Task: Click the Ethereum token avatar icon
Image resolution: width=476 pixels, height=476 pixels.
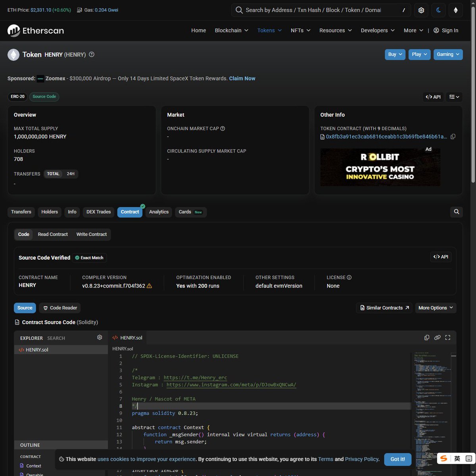Action: pyautogui.click(x=13, y=55)
